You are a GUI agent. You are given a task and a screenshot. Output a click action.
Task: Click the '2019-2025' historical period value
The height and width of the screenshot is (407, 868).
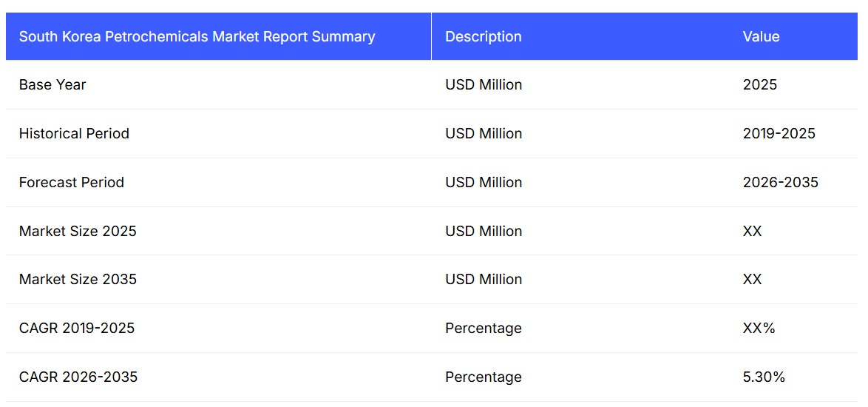[x=779, y=134]
